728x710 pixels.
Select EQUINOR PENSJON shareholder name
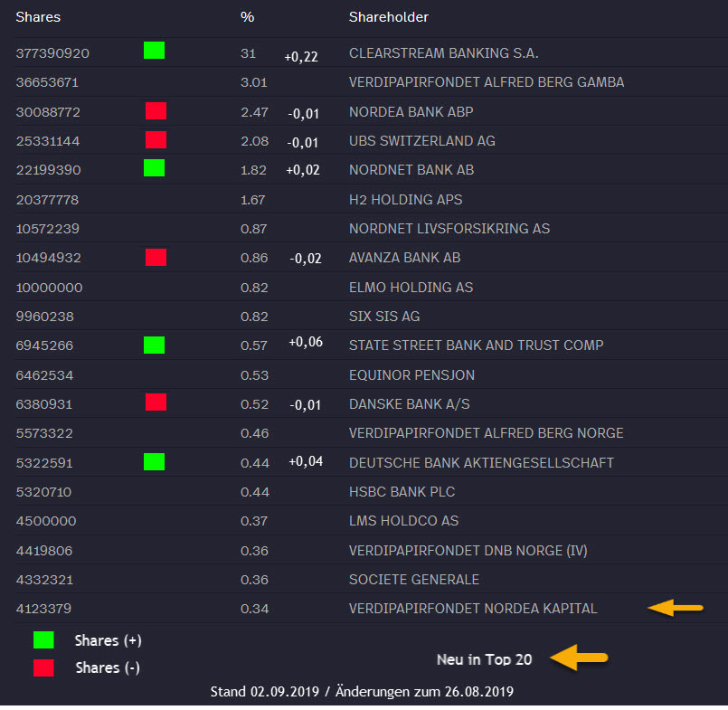pos(411,375)
